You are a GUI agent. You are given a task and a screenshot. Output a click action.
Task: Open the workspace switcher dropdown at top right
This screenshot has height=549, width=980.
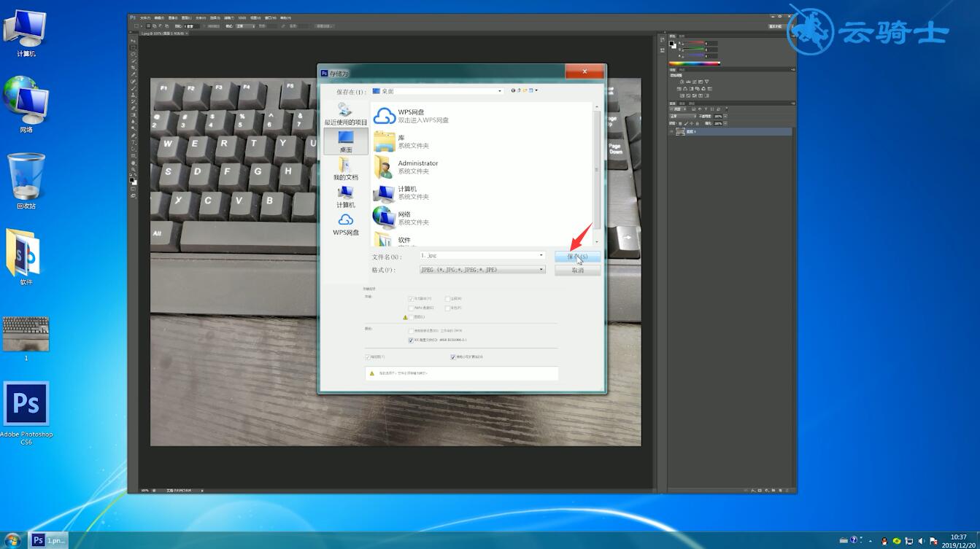pyautogui.click(x=779, y=26)
